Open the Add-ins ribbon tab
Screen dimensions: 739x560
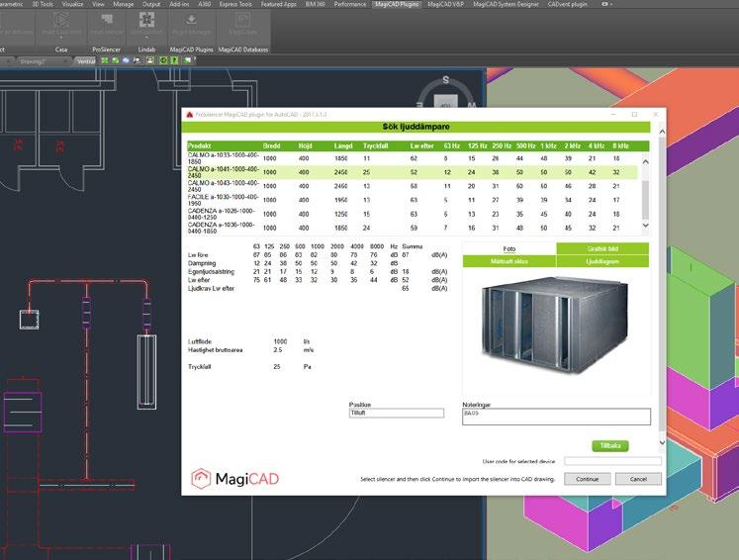tap(179, 4)
